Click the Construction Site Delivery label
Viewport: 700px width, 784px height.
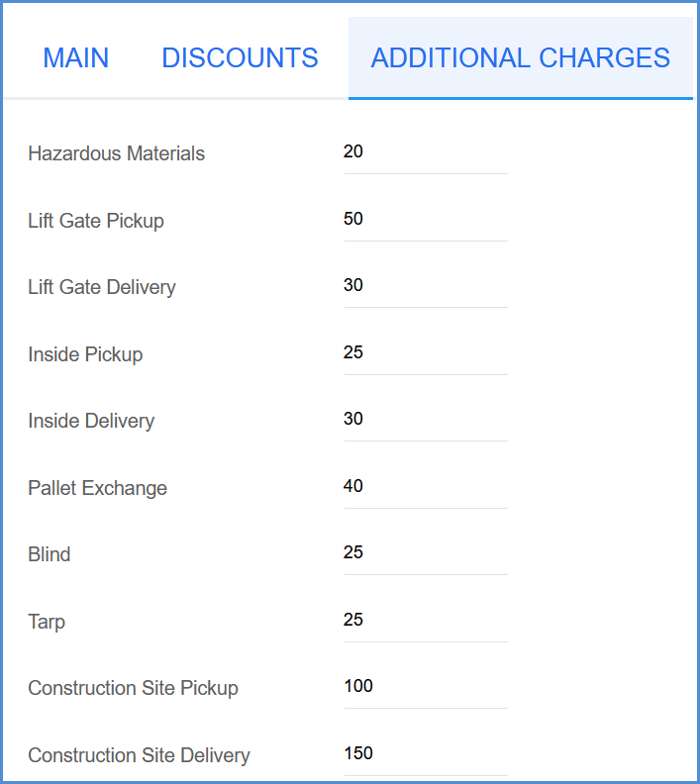139,755
